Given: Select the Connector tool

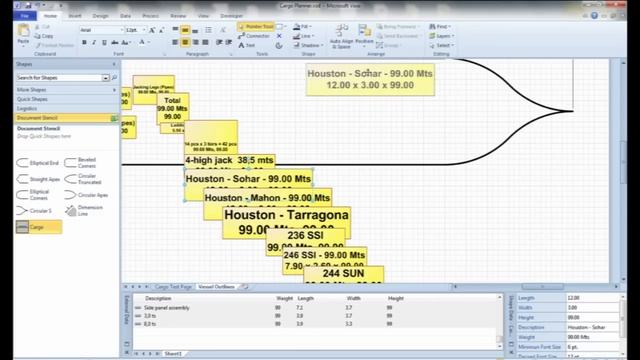Looking at the screenshot, I should pos(254,36).
